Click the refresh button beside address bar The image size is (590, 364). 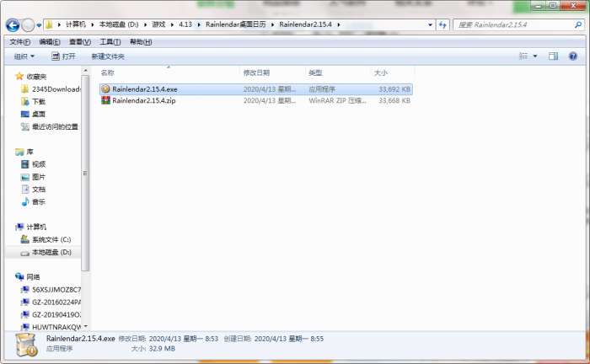442,24
